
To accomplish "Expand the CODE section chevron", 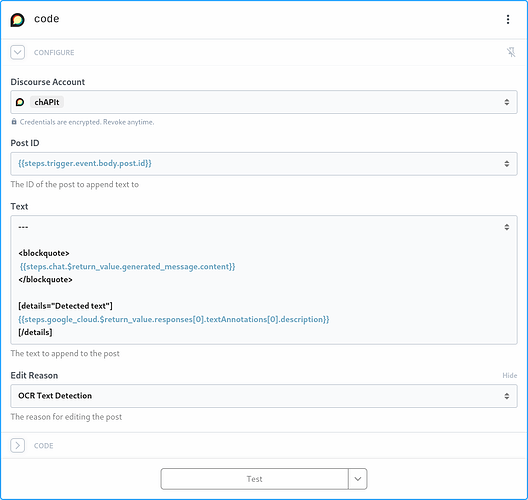I will point(18,445).
